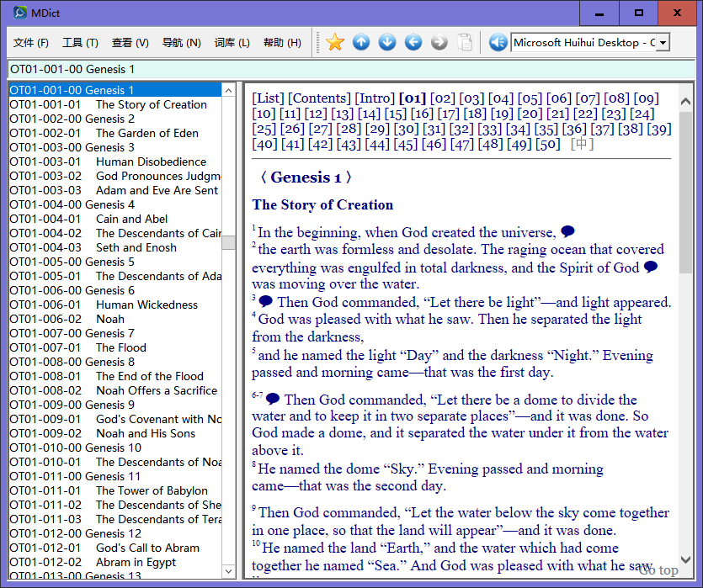Click speech bubble note icon after verse 1
Viewport: 703px width, 588px height.
click(567, 231)
